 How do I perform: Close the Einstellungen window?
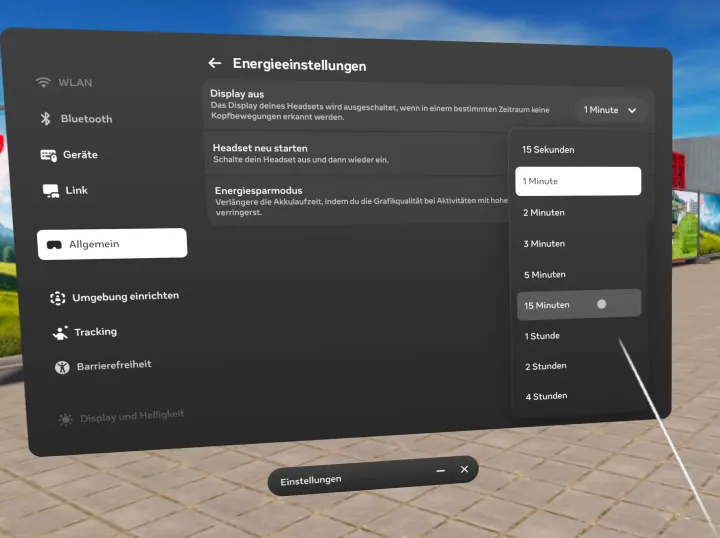[x=464, y=469]
